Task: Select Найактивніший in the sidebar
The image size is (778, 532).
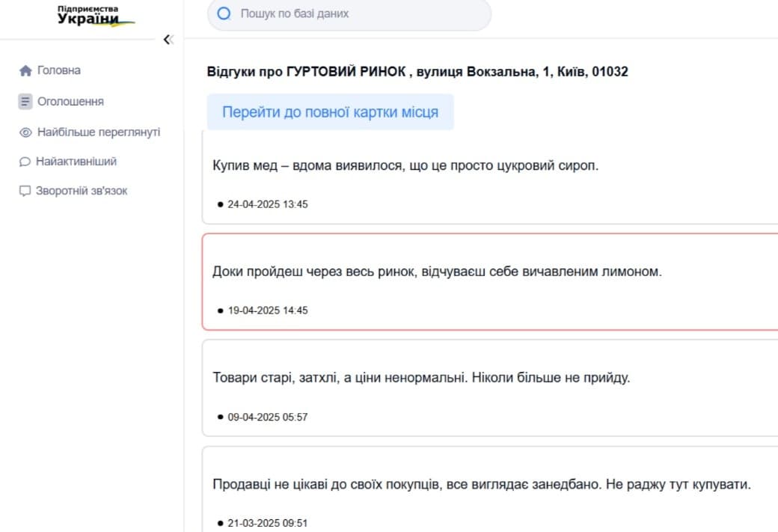Action: 76,162
